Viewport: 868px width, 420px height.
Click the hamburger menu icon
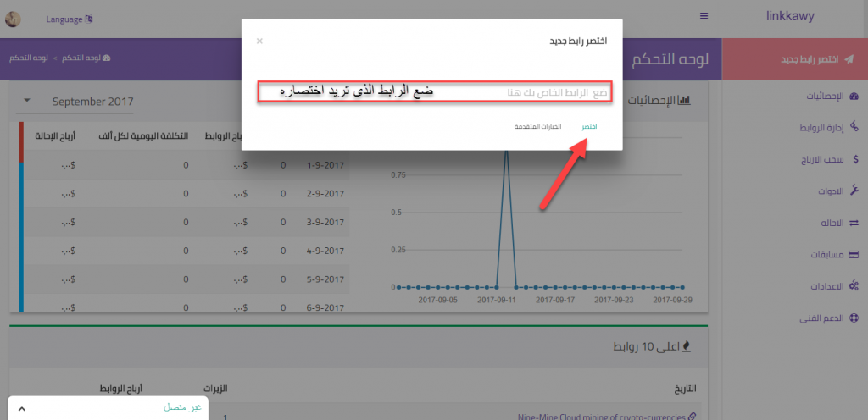(704, 16)
